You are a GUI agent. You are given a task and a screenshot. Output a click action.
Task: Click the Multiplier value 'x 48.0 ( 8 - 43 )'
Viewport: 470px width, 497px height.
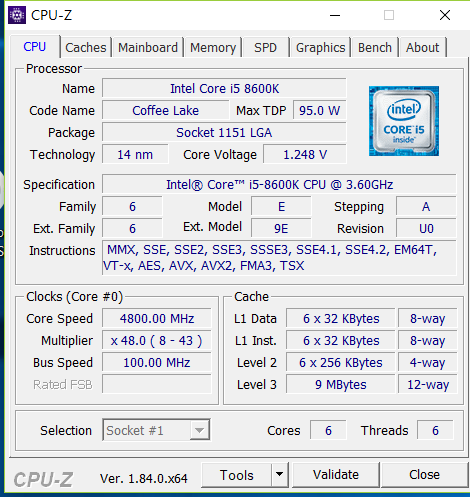pyautogui.click(x=157, y=340)
